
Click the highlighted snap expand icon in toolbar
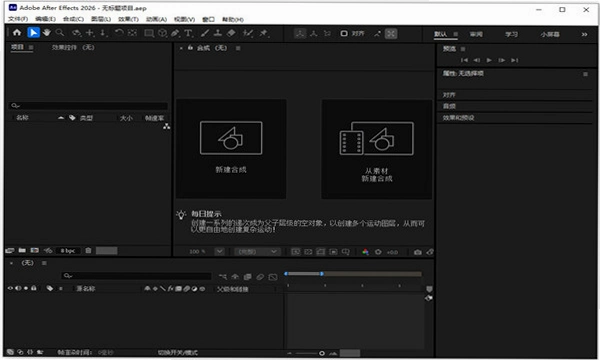click(x=391, y=34)
